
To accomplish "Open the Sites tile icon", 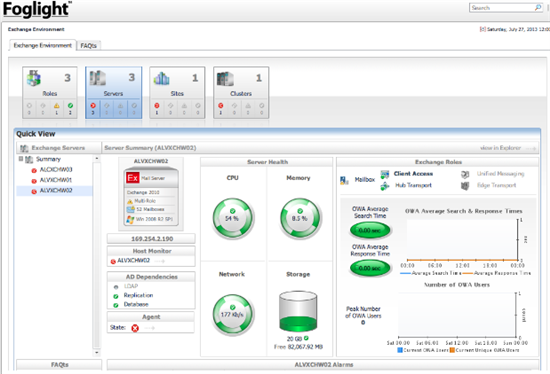I will pyautogui.click(x=161, y=78).
